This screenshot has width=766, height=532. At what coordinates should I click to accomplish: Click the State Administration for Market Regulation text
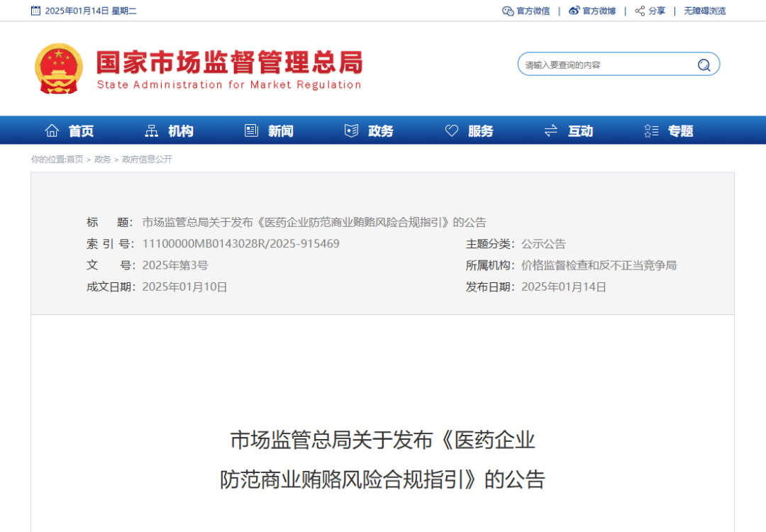coord(229,84)
